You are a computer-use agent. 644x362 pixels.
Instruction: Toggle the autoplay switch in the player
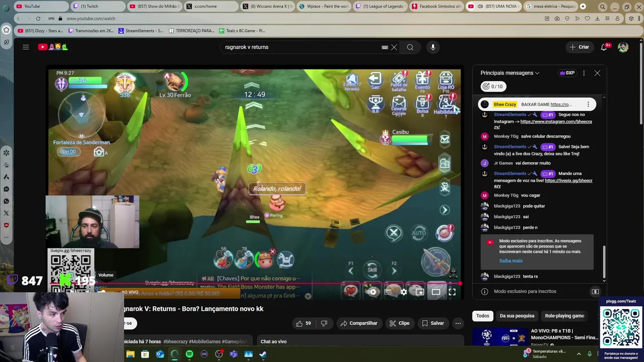click(x=372, y=292)
